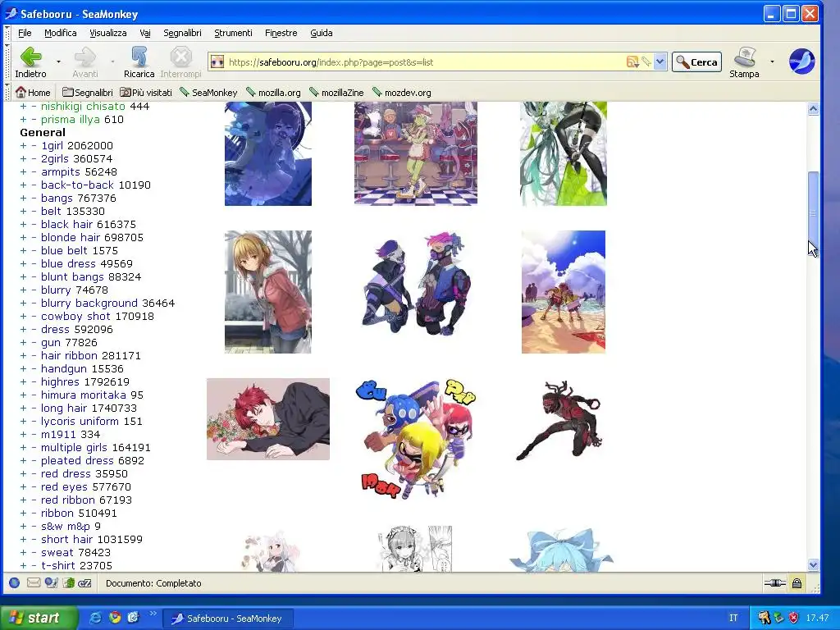This screenshot has width=840, height=630.
Task: Open the Splatoon trio sticker thumbnail
Action: click(416, 440)
